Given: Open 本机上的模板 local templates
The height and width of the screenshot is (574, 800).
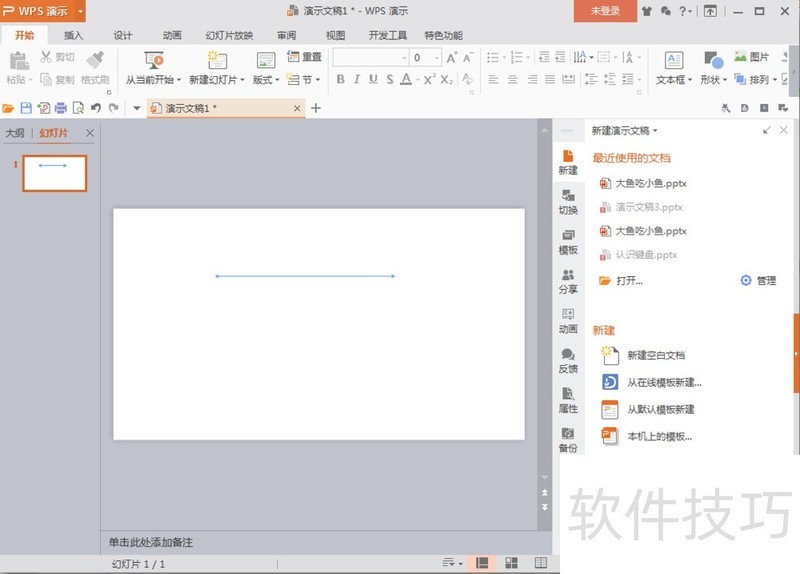Looking at the screenshot, I should click(647, 436).
